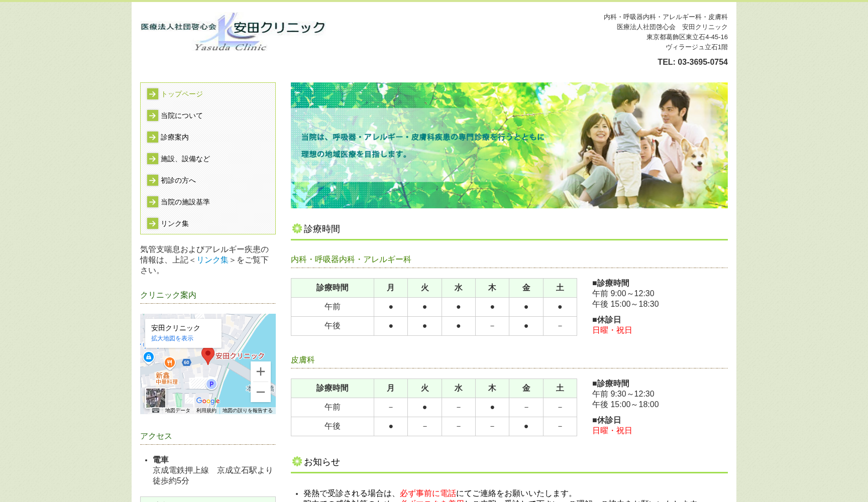Click the red 安田クリニック map pin
The width and height of the screenshot is (868, 502).
[208, 356]
